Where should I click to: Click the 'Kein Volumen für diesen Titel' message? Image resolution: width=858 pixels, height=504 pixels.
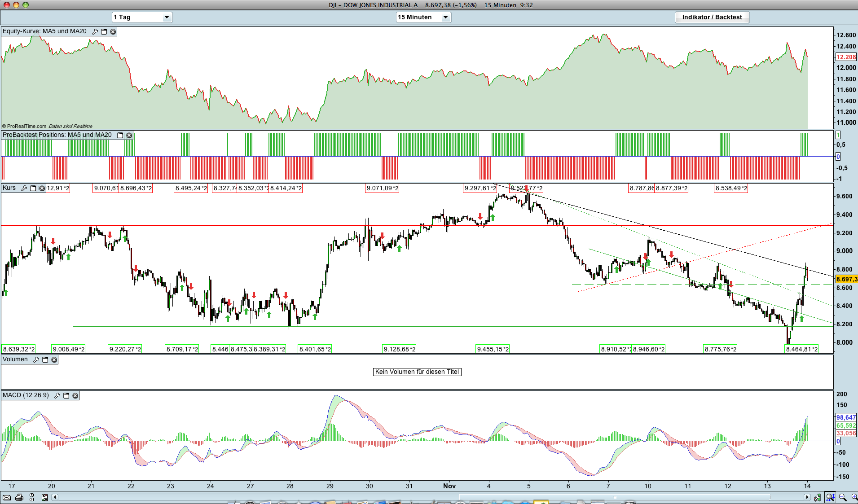[x=417, y=372]
